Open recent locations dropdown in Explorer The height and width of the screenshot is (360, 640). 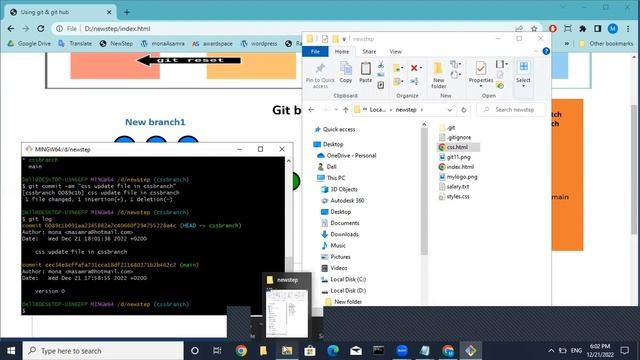coord(336,110)
